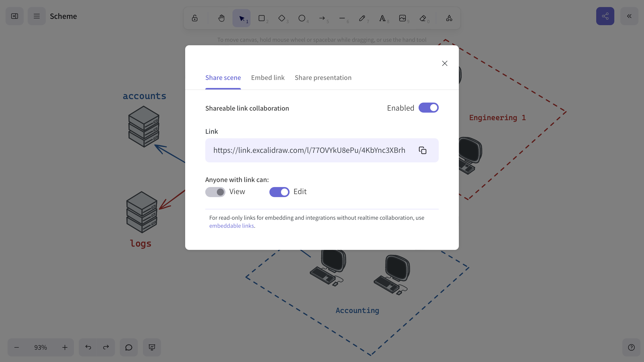Select the Hand tool
The height and width of the screenshot is (362, 644).
pos(221,18)
